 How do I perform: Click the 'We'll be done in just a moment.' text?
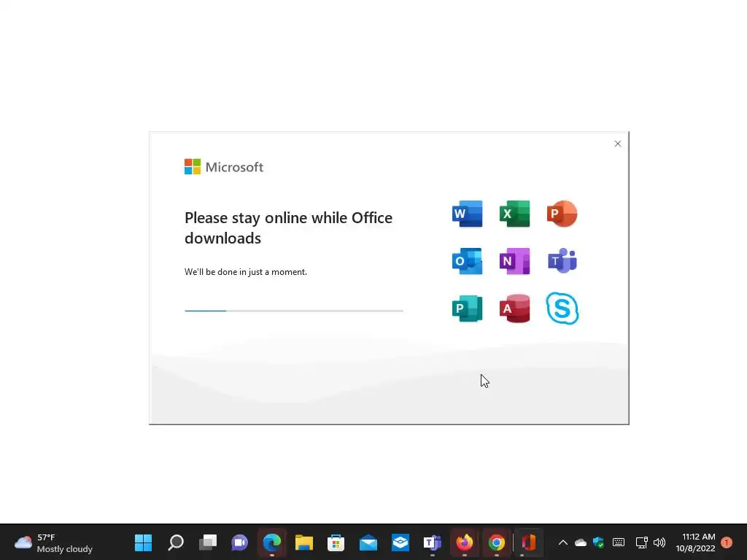(x=246, y=272)
